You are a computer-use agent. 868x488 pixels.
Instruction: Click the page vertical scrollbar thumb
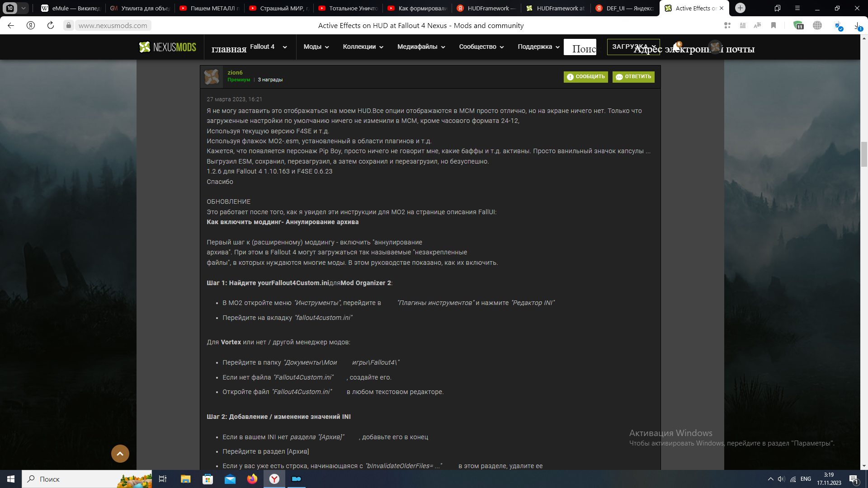[x=864, y=154]
